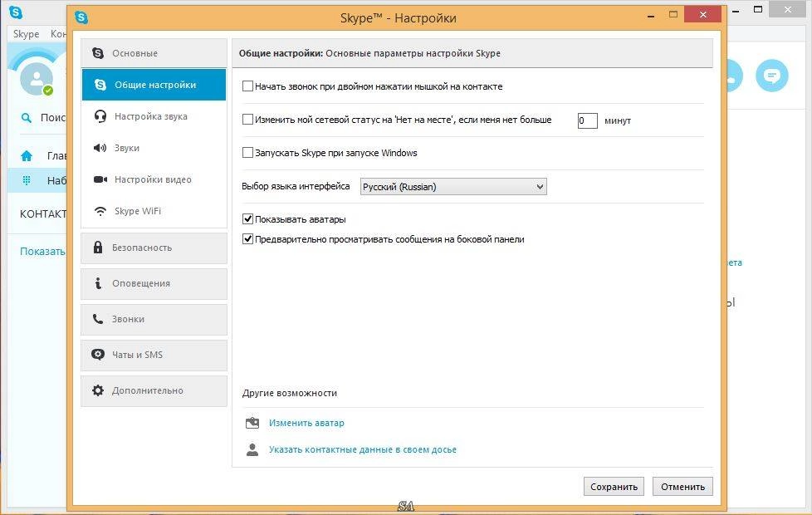This screenshot has height=515, width=812.
Task: Click the phone handset icon beside Звонки
Action: point(98,319)
